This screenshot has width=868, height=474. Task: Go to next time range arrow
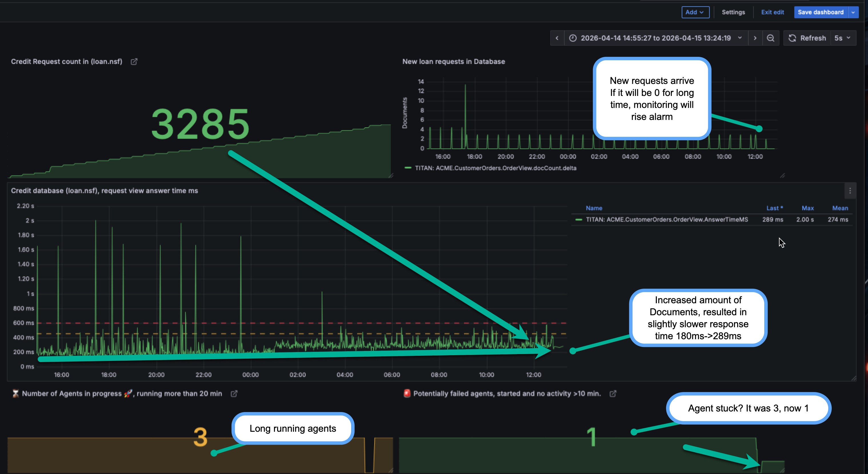click(x=755, y=38)
